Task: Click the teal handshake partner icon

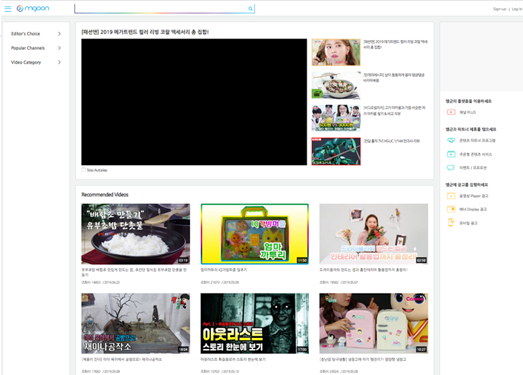Action: pos(451,140)
